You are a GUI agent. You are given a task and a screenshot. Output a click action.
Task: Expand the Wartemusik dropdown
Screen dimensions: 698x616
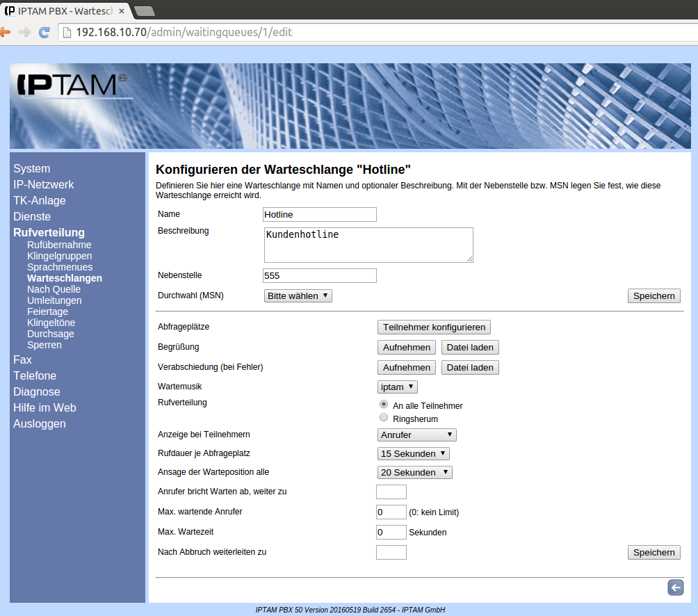(x=398, y=387)
